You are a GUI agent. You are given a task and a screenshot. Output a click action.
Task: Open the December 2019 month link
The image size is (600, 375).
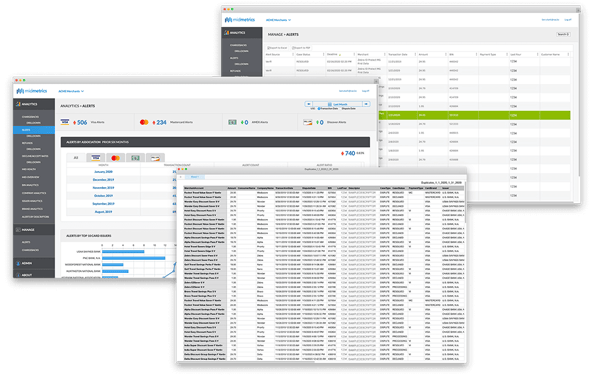[103, 180]
